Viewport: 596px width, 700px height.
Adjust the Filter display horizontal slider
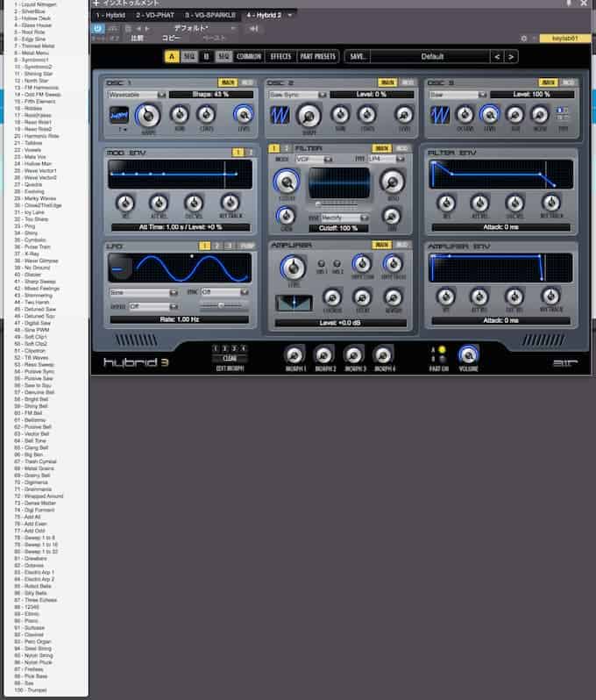[x=337, y=204]
